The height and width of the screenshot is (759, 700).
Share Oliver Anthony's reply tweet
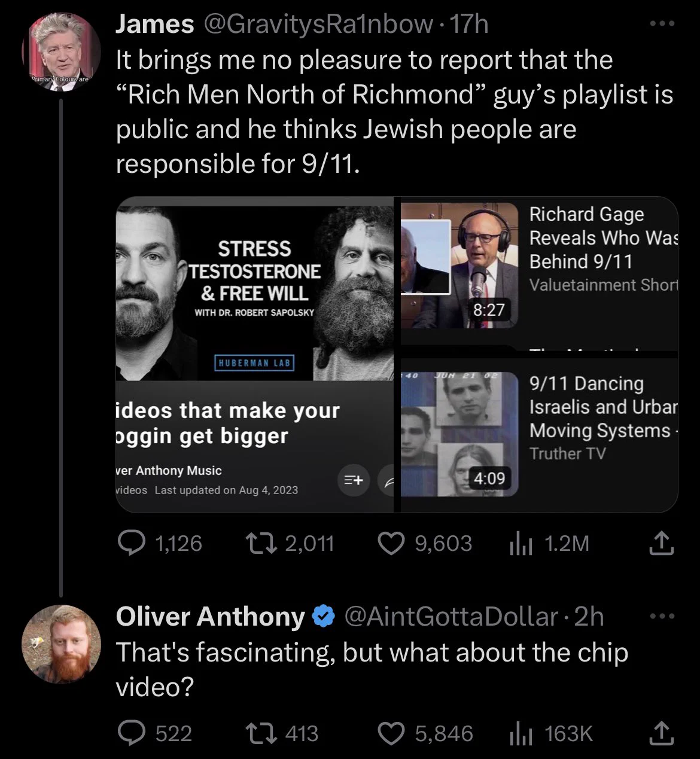(662, 733)
